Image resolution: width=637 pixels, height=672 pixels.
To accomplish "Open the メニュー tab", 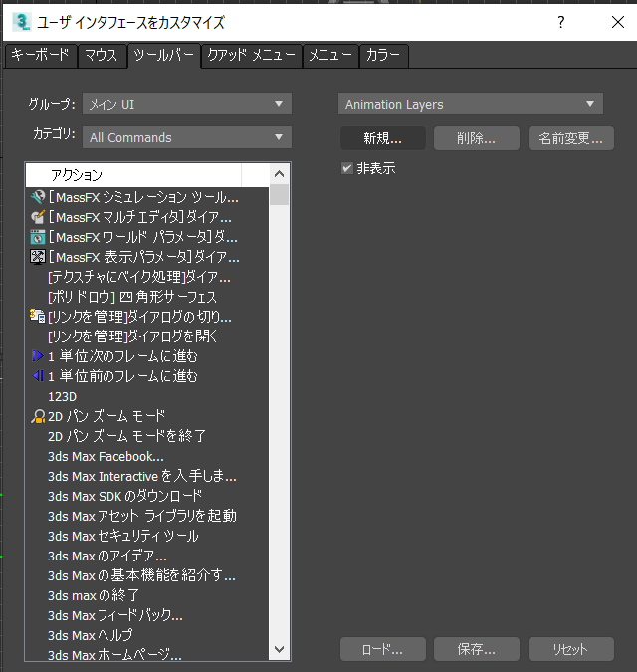I will [330, 56].
